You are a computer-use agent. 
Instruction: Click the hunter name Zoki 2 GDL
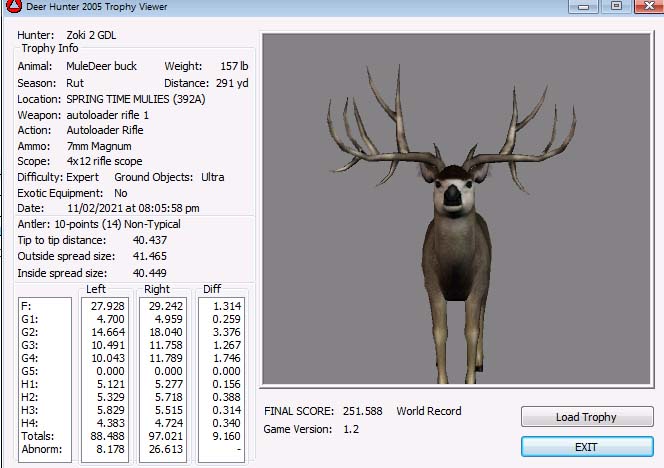[100, 35]
